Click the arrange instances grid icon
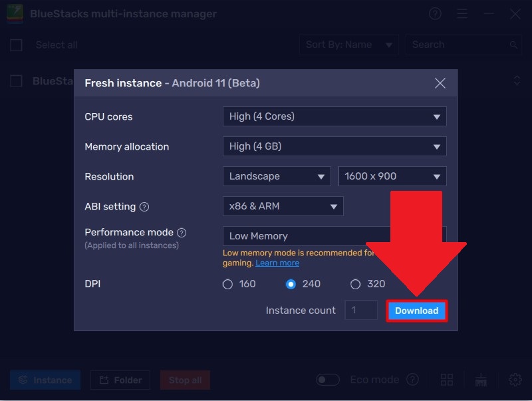532x401 pixels. (447, 380)
